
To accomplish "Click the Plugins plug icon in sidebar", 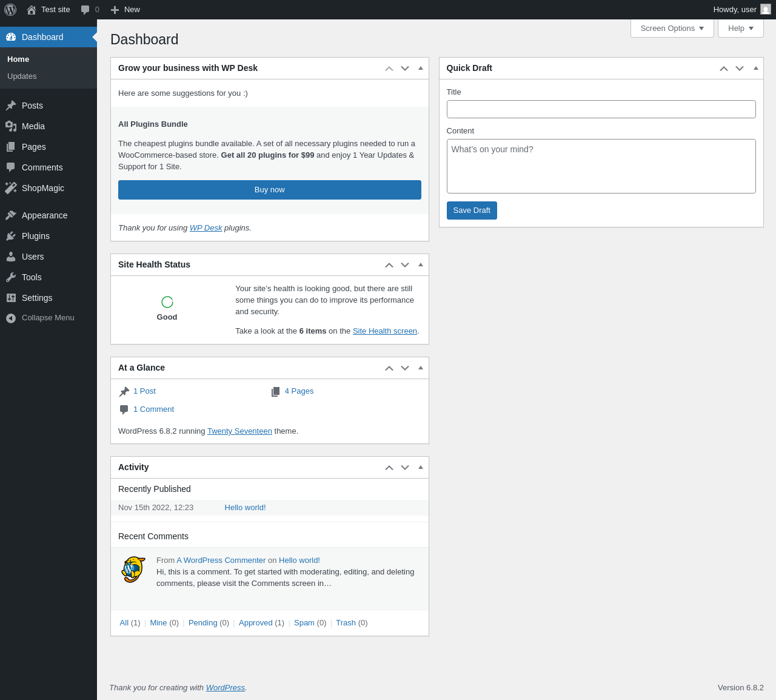I will click(x=11, y=236).
